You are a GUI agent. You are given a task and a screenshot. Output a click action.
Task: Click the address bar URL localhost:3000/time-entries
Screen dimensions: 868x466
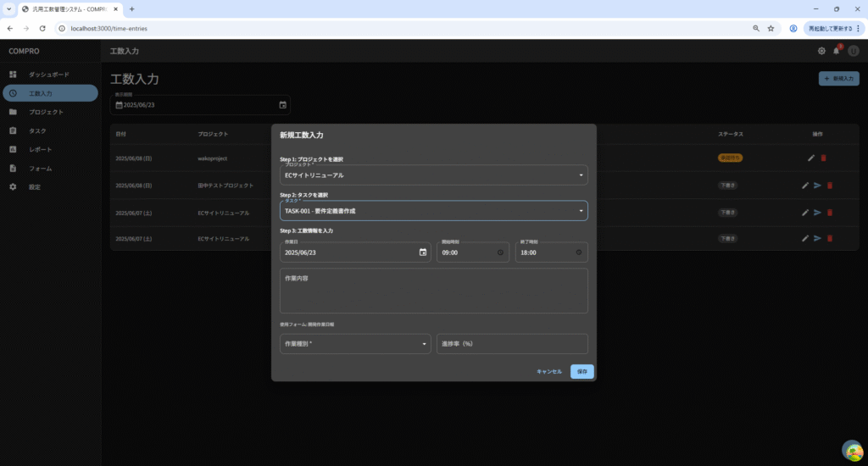click(109, 28)
